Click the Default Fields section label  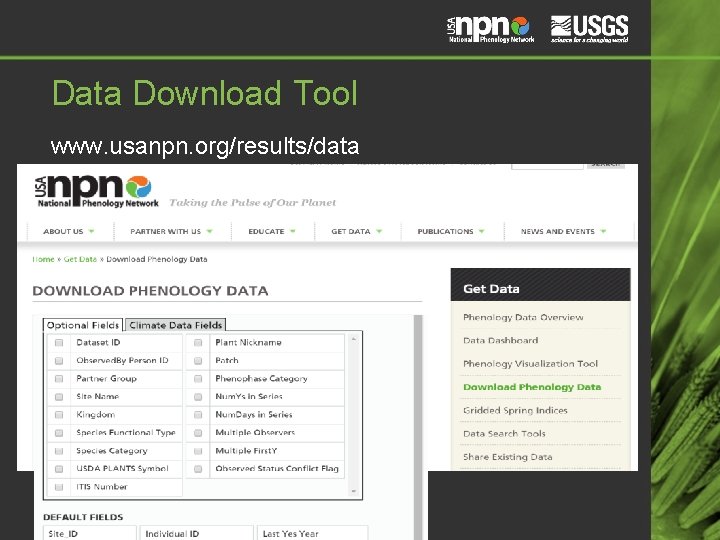click(x=83, y=517)
